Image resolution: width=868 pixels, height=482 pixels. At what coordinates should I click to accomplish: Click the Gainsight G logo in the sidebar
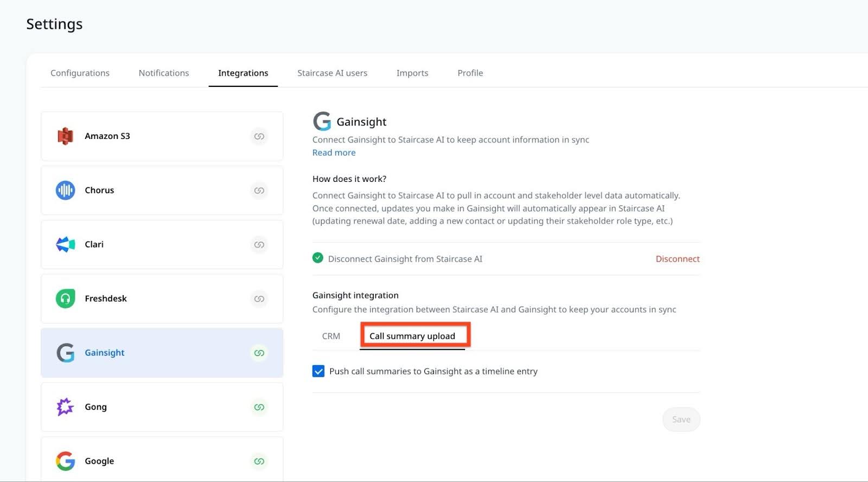(x=65, y=353)
